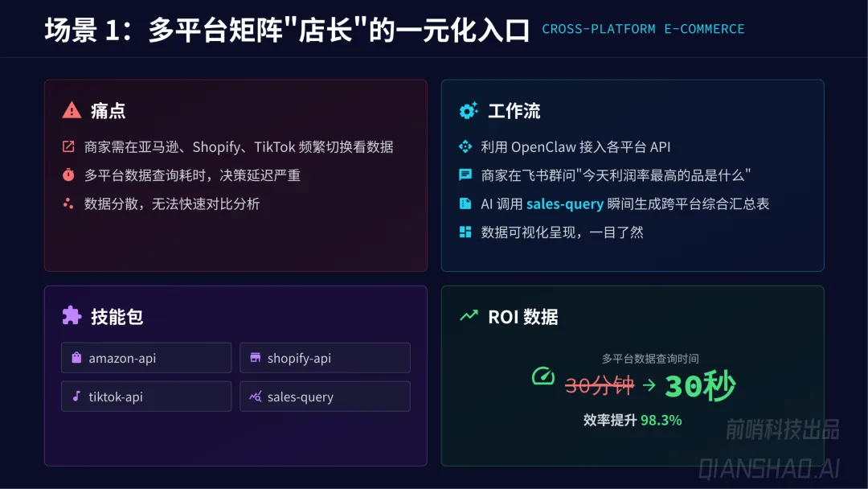Click the document icon before AI 调用

click(465, 203)
